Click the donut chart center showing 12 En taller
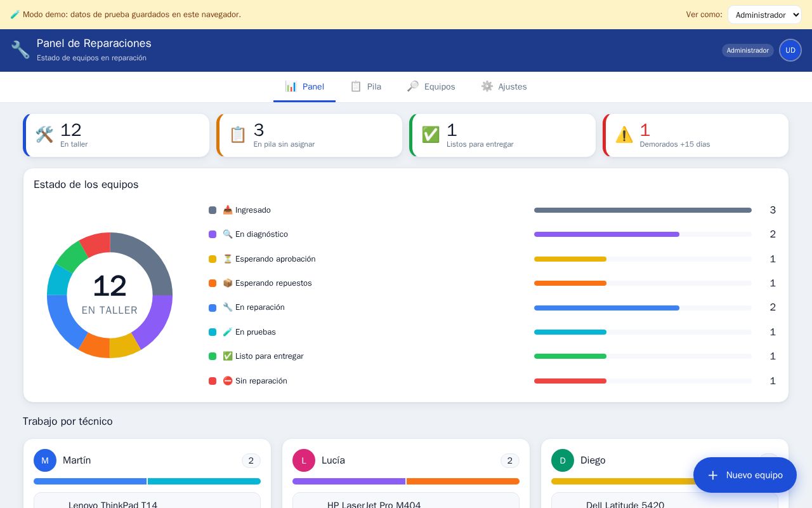The image size is (812, 508). [x=110, y=295]
